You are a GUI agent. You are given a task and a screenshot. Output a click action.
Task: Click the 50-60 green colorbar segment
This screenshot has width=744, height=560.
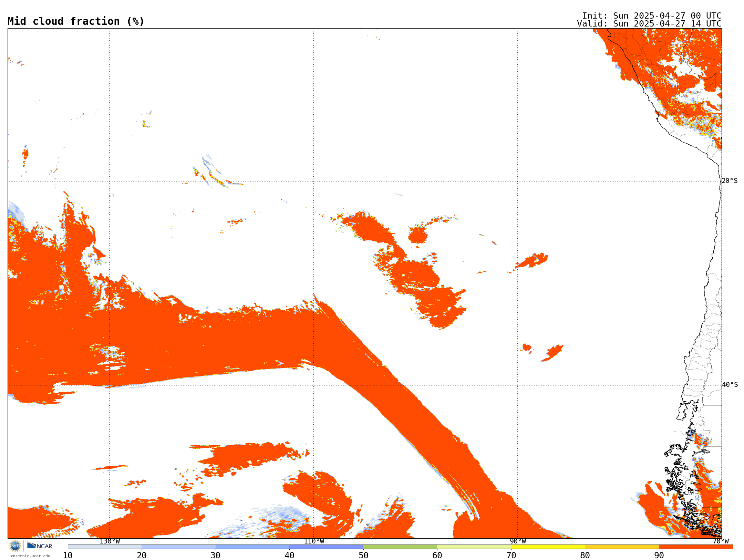click(x=400, y=547)
